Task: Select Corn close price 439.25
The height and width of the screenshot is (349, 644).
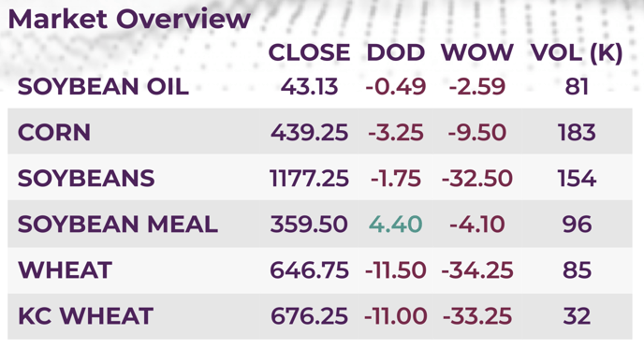Action: [309, 133]
